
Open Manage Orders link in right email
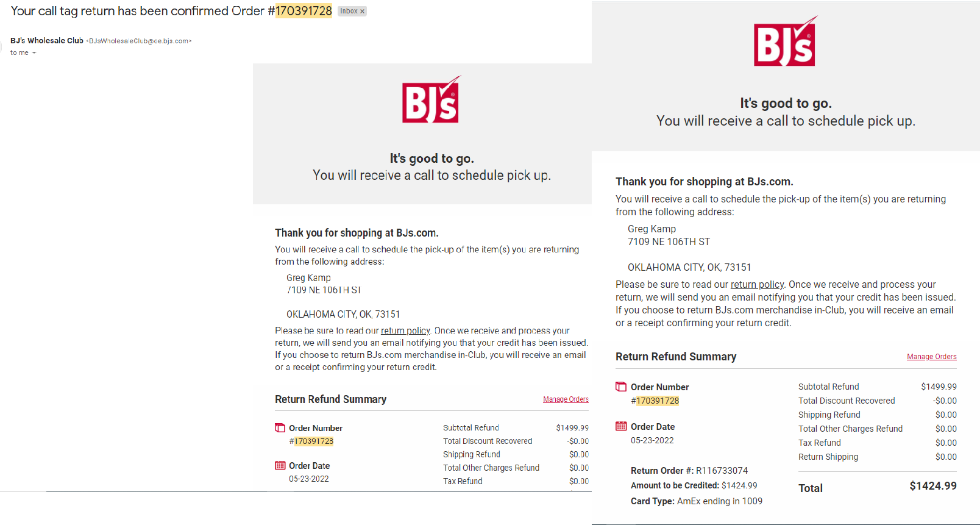point(931,357)
